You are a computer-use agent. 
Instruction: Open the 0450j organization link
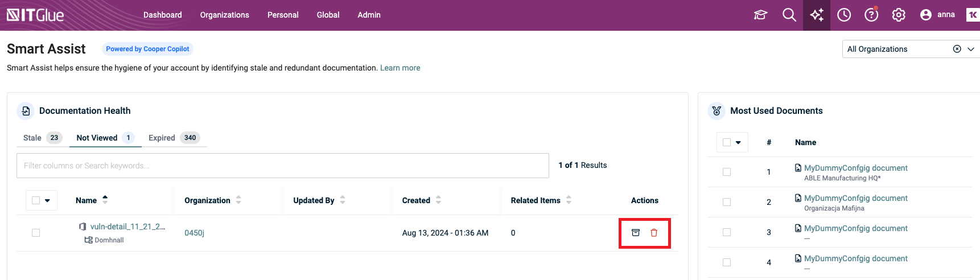tap(194, 233)
